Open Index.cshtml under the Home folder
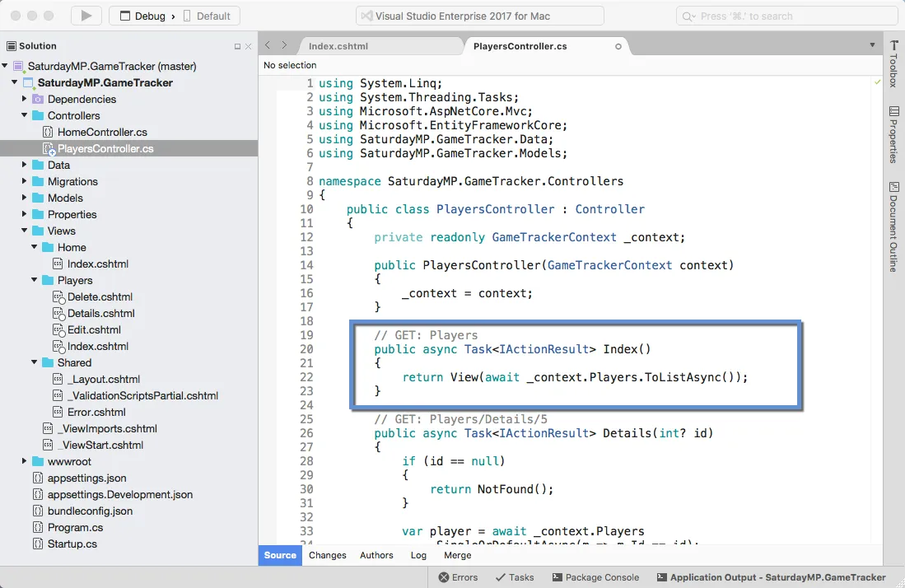Screen dimensions: 905x588 pyautogui.click(x=97, y=264)
